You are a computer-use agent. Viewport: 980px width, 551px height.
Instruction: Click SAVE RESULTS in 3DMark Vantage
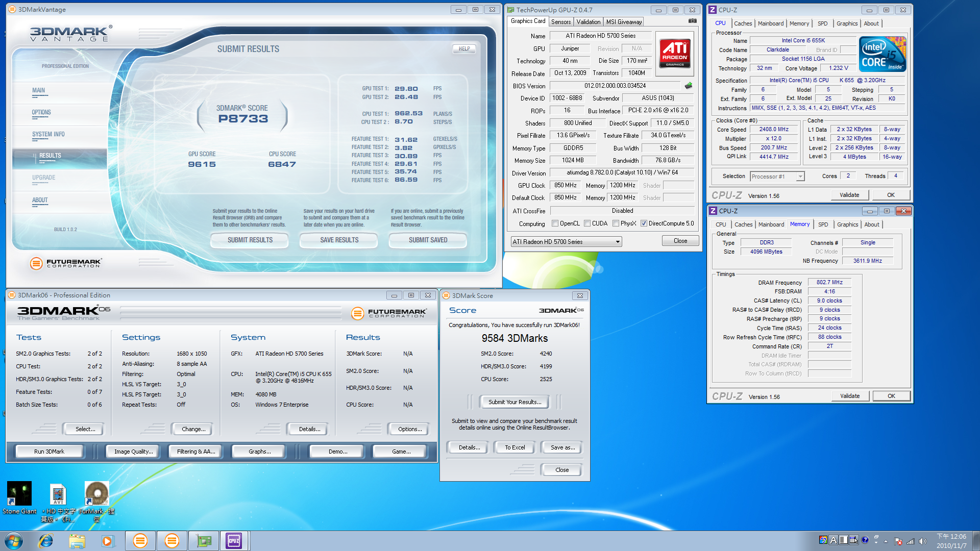tap(339, 240)
